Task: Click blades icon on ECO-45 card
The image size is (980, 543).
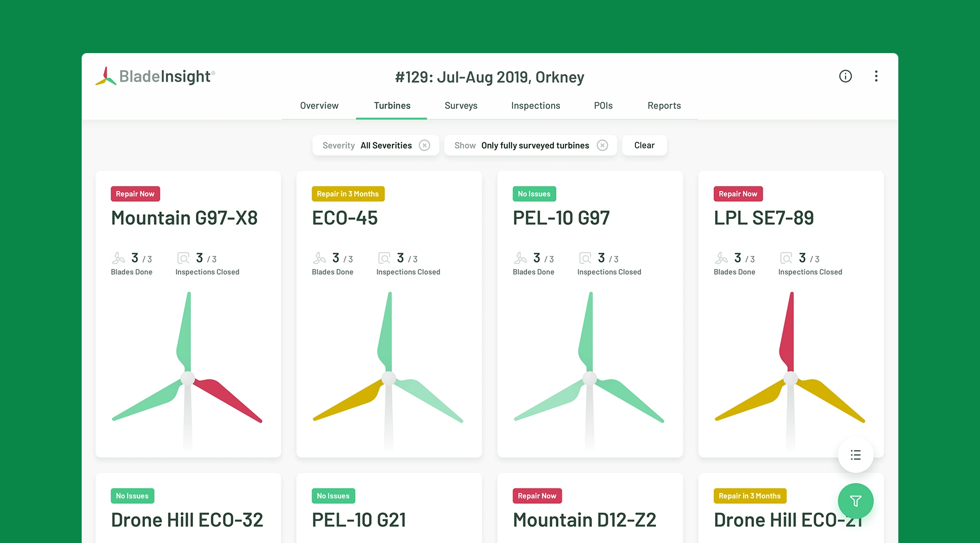Action: click(x=320, y=258)
